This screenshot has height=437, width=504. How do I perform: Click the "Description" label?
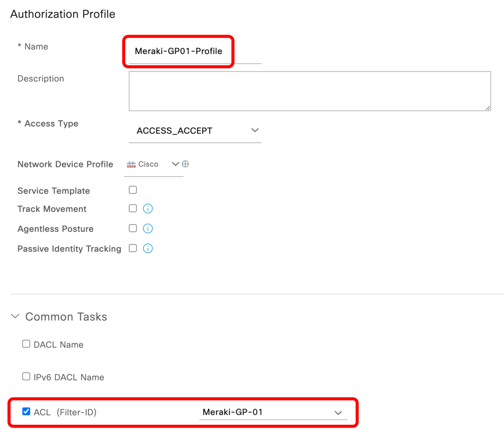[41, 79]
